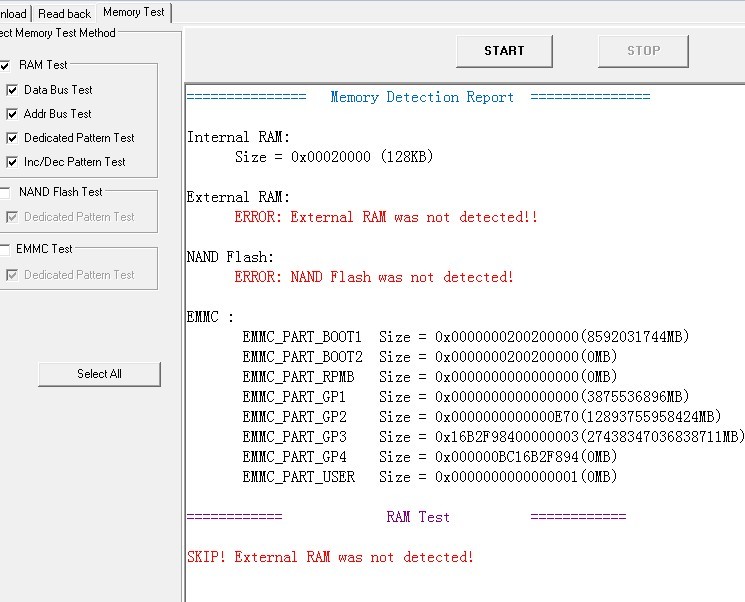745x602 pixels.
Task: Toggle RAM Dedicated Pattern Test checkbox
Action: click(12, 138)
